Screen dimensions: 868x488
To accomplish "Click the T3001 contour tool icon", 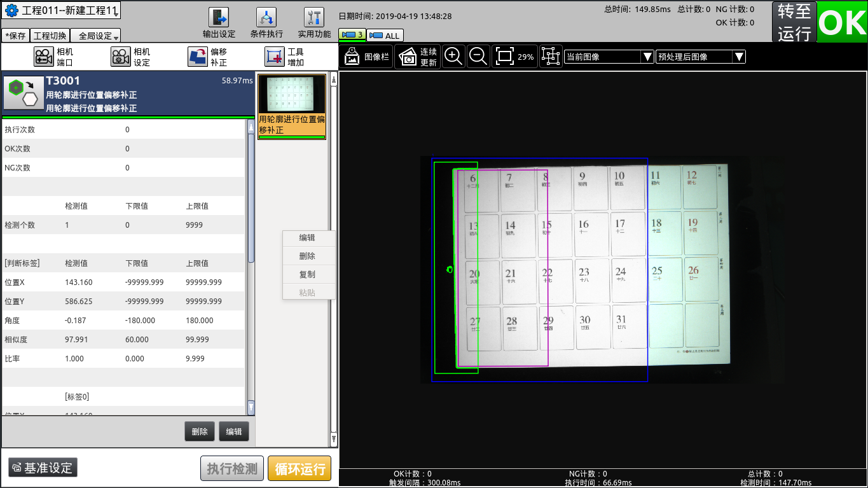I will (x=24, y=94).
